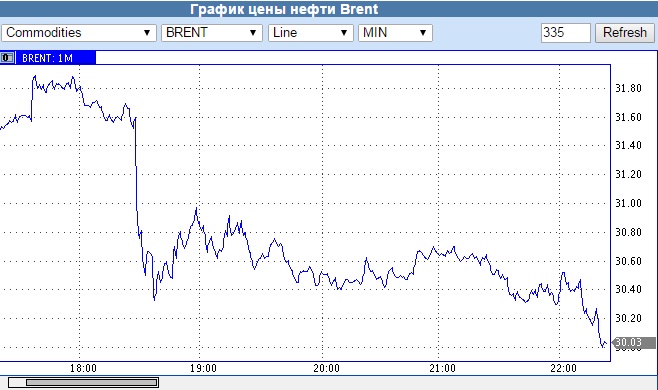Image resolution: width=658 pixels, height=390 pixels.
Task: Open the Line chart type dropdown
Action: [311, 33]
